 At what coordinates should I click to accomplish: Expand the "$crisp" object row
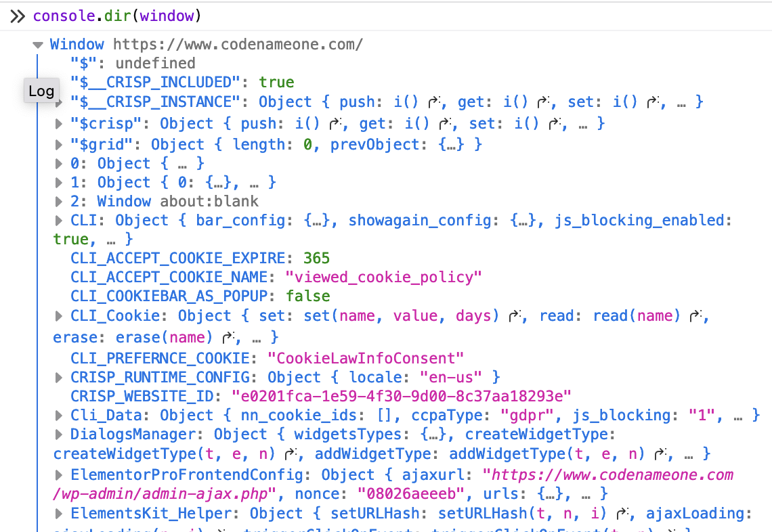click(x=59, y=124)
